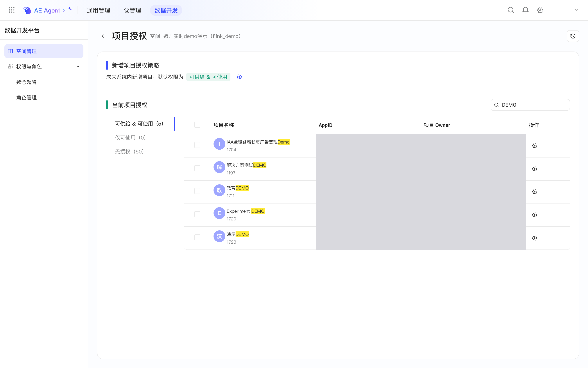The width and height of the screenshot is (588, 368).
Task: Check the 教育DEMO row checkbox
Action: [x=197, y=191]
